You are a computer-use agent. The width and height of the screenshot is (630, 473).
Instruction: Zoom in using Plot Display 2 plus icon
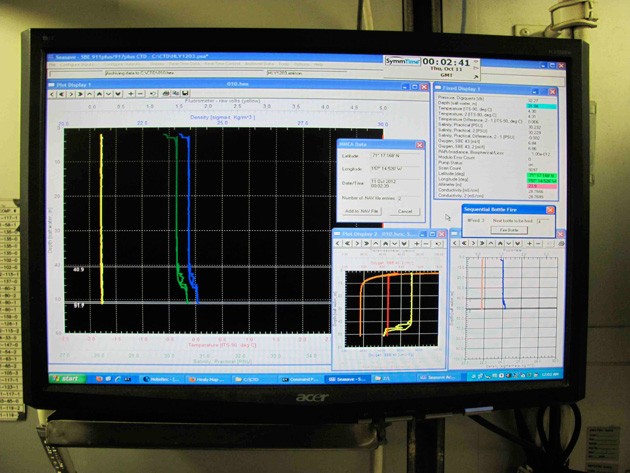click(x=416, y=243)
